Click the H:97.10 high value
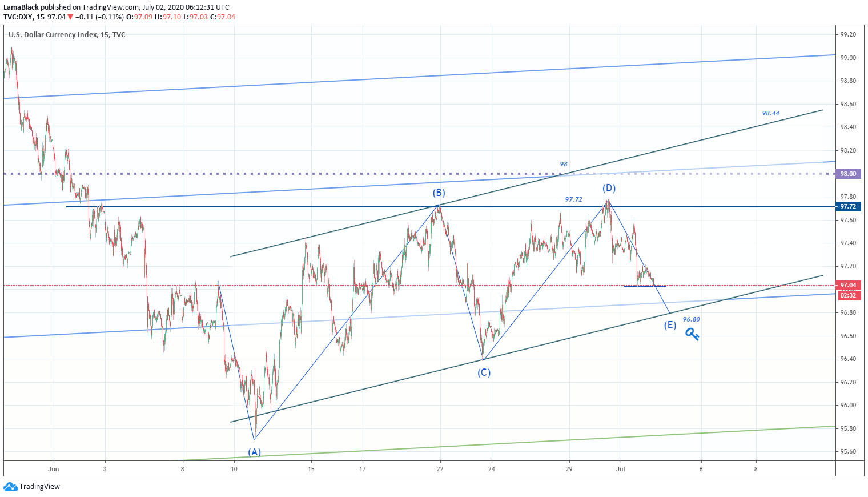The width and height of the screenshot is (868, 497). pos(168,17)
